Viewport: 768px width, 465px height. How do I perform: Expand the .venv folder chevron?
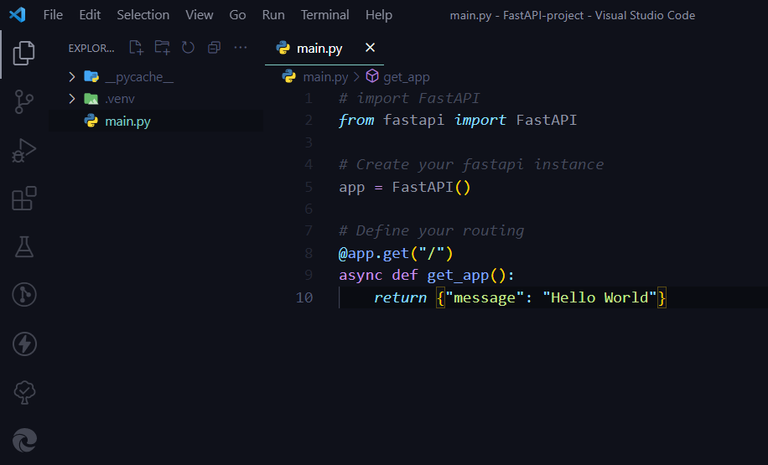click(72, 98)
